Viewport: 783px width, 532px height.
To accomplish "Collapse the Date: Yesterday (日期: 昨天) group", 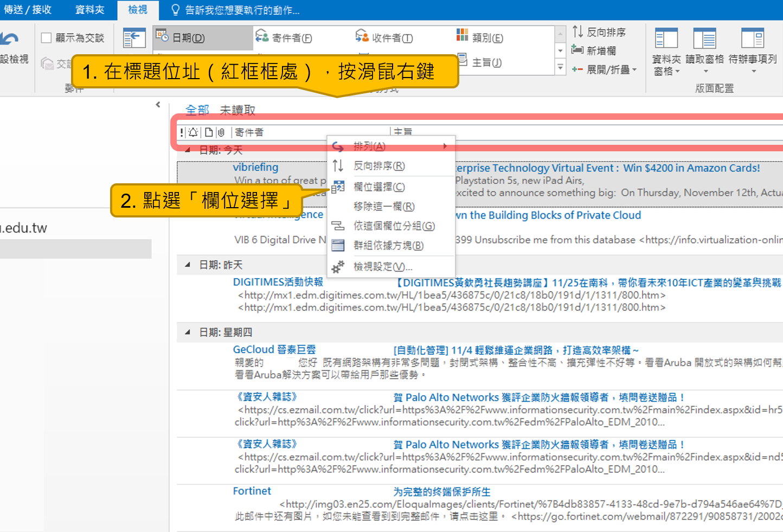I will (x=188, y=265).
